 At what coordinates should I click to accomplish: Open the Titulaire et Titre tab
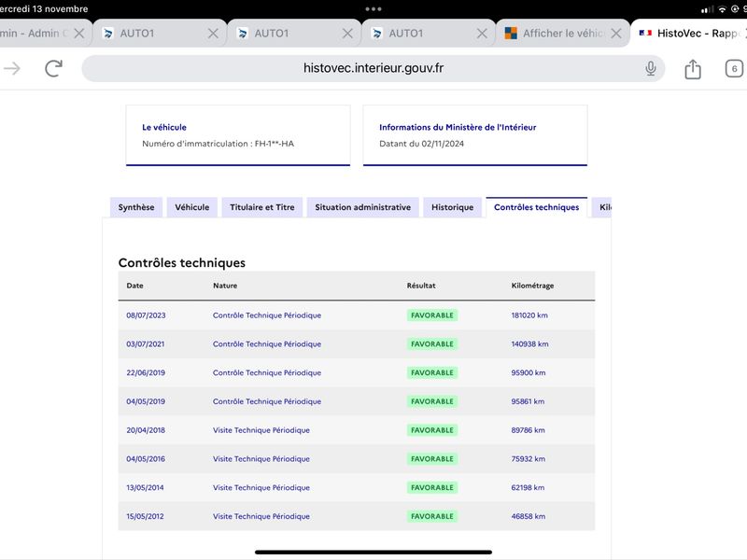click(262, 207)
